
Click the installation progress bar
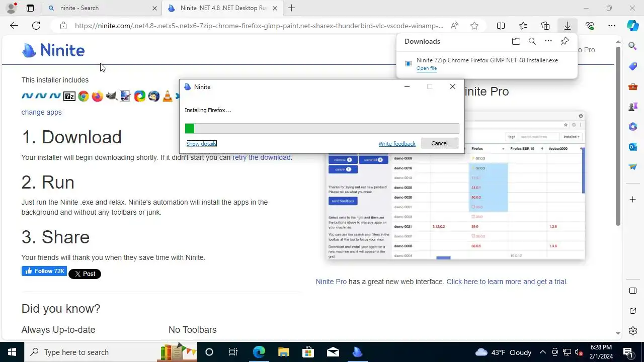tap(322, 128)
